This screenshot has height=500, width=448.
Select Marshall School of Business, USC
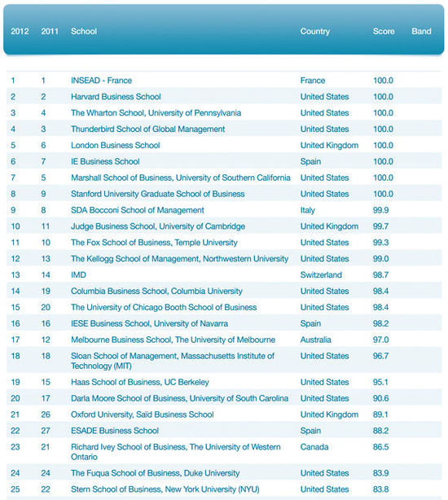pos(181,178)
